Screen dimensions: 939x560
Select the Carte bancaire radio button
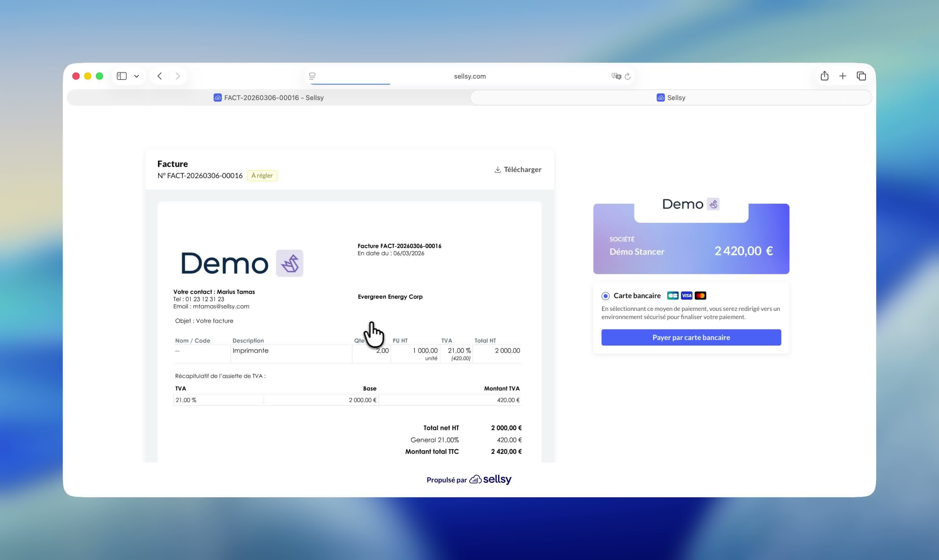pyautogui.click(x=605, y=296)
